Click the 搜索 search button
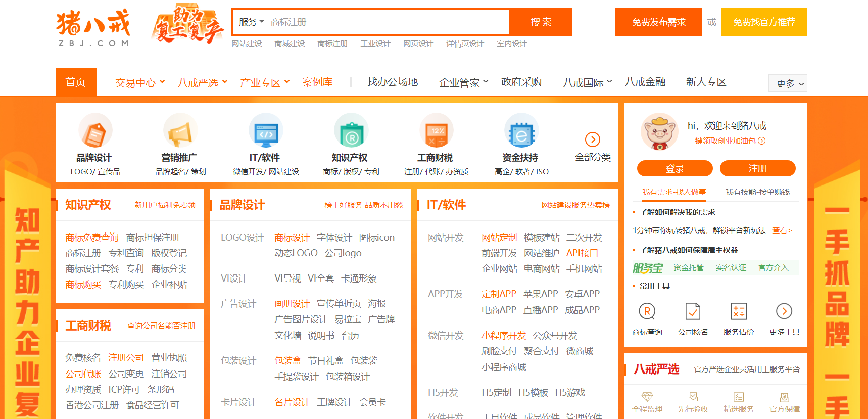 pos(541,22)
